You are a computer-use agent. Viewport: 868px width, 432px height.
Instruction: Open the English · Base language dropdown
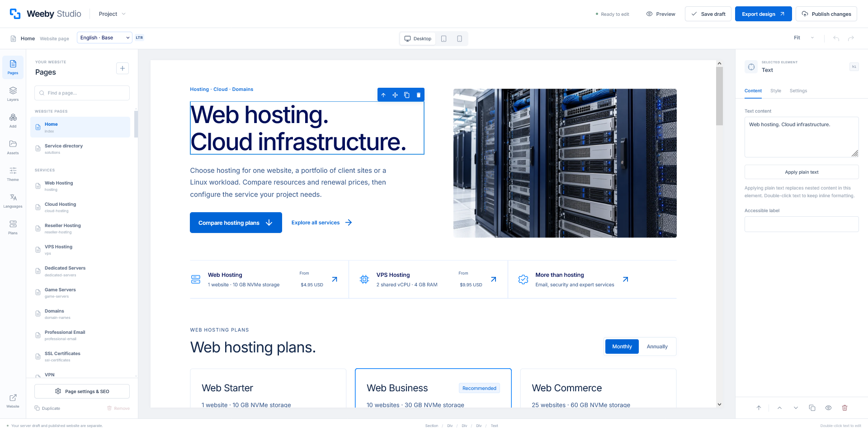click(104, 38)
